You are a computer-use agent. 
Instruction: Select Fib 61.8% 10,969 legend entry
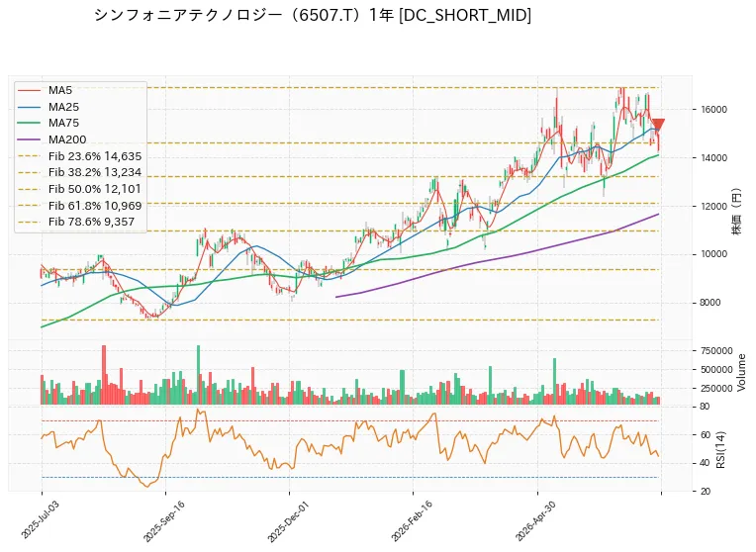[79, 206]
